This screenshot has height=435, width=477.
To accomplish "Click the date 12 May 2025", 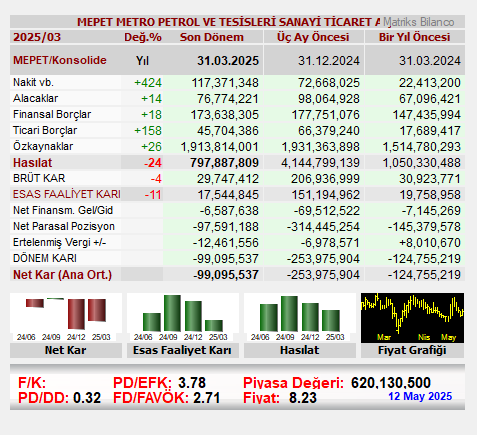I will (x=420, y=396).
